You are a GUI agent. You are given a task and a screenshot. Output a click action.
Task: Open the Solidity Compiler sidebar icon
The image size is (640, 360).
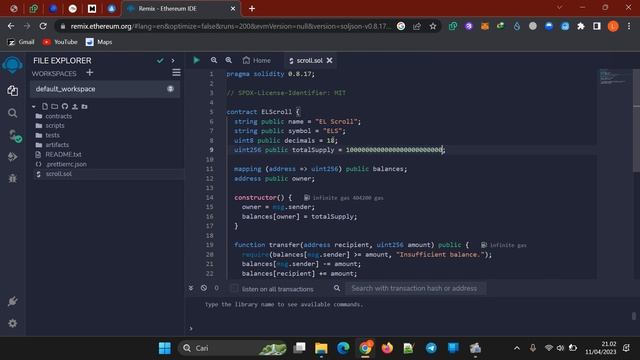pyautogui.click(x=14, y=136)
